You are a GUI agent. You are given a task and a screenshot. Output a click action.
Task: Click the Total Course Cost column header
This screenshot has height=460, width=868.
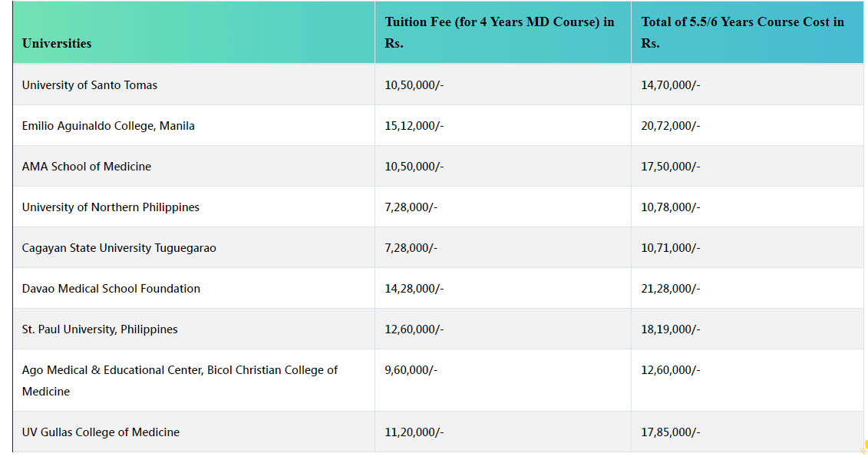tap(742, 32)
